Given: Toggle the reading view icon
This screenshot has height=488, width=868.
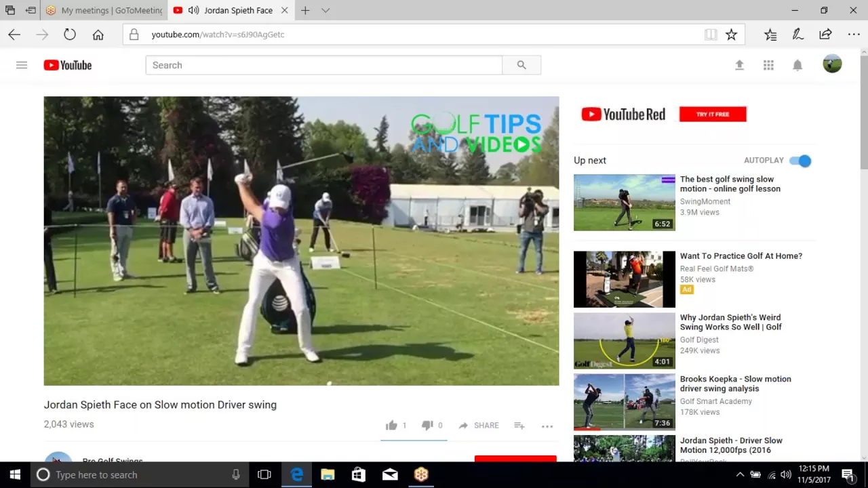Looking at the screenshot, I should tap(711, 35).
